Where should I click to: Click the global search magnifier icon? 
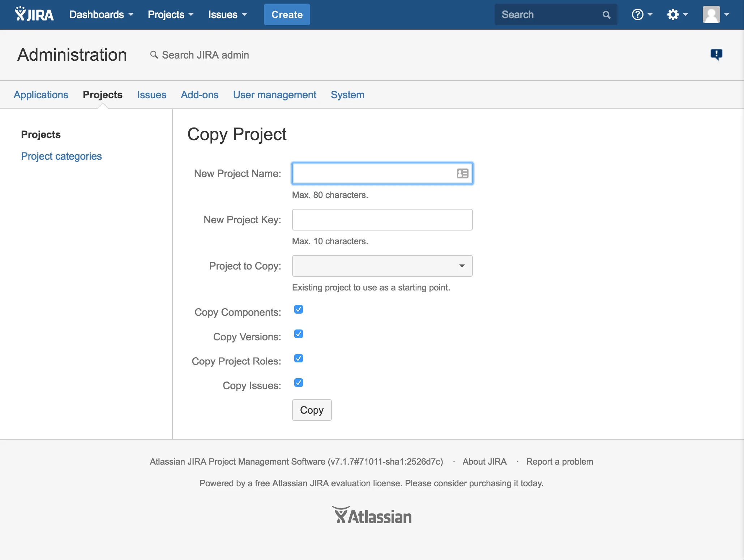point(606,14)
